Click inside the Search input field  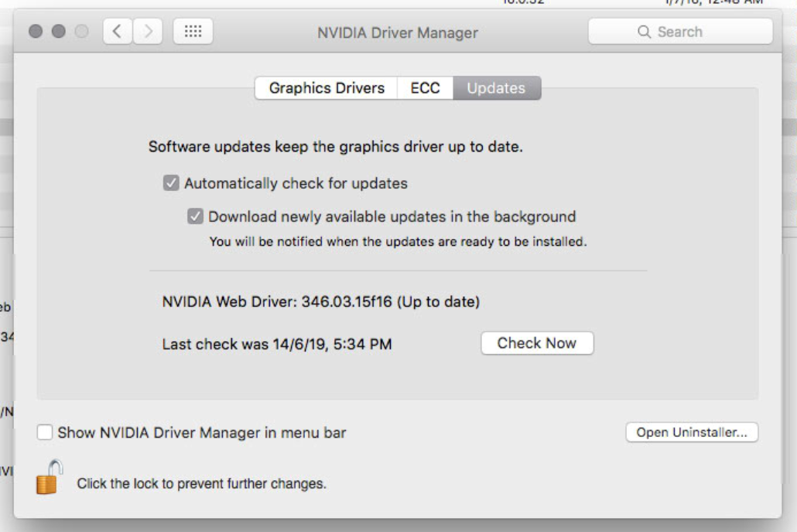(x=680, y=32)
